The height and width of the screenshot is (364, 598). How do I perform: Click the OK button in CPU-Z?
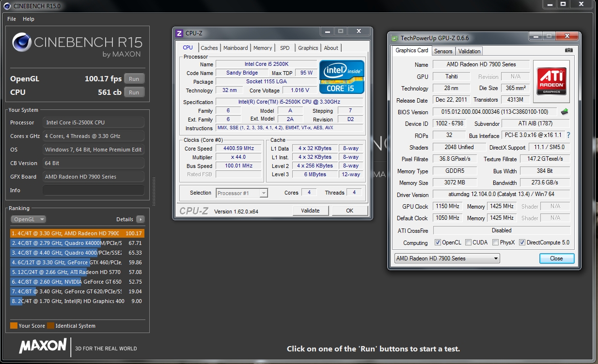[349, 211]
